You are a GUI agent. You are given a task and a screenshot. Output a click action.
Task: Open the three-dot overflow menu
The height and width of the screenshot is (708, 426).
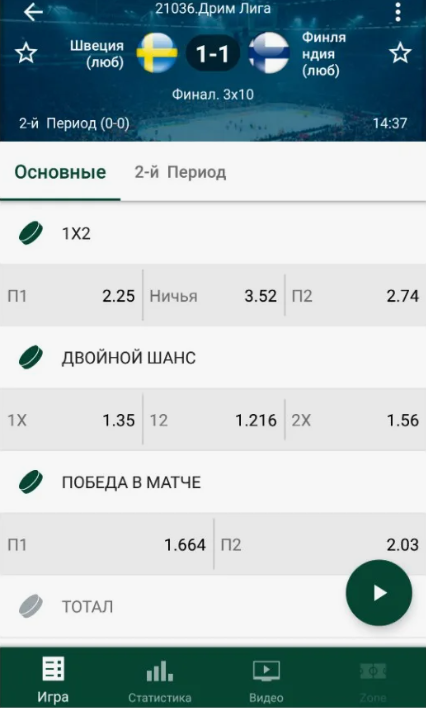398,12
